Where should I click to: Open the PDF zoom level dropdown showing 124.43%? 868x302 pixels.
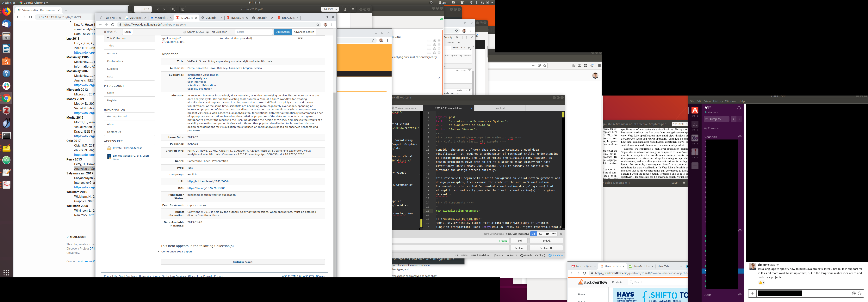330,9
